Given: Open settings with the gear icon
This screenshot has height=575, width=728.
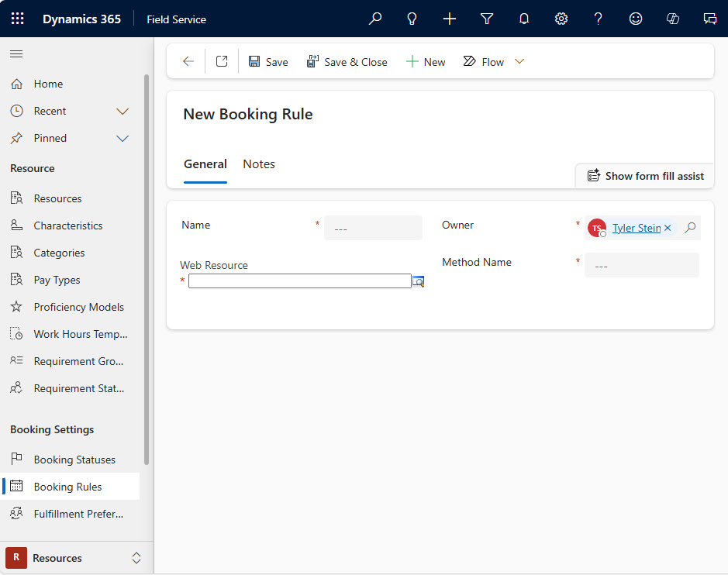Looking at the screenshot, I should click(x=561, y=18).
